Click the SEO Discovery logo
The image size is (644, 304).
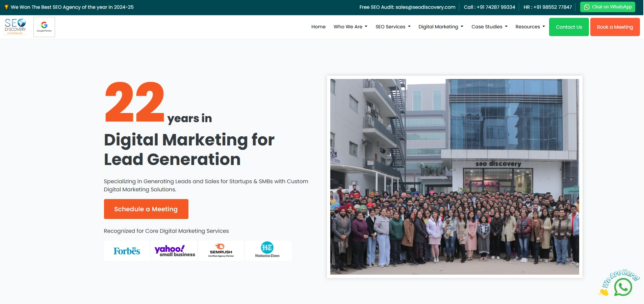[16, 27]
